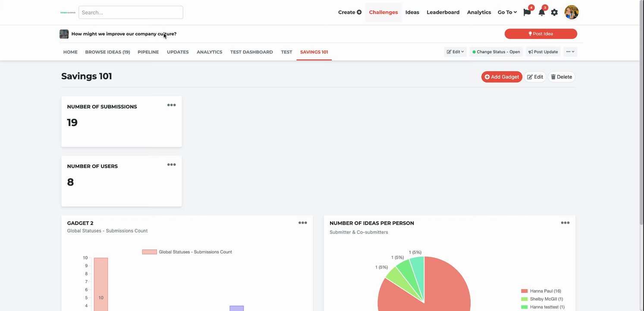
Task: Switch to the Pipeline tab
Action: point(148,52)
